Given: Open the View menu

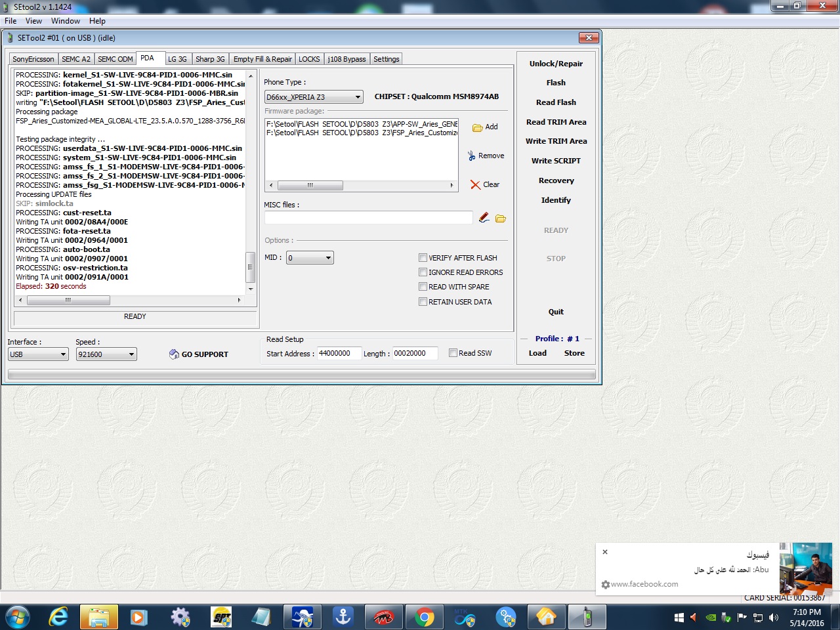Looking at the screenshot, I should 33,21.
